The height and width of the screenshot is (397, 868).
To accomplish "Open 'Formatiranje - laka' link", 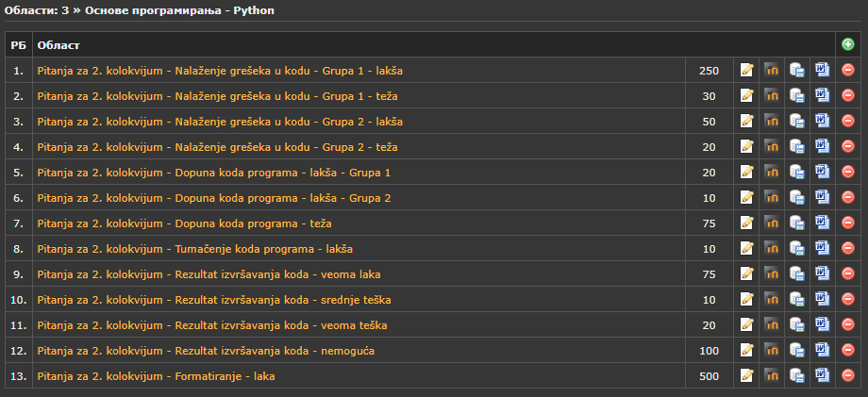I will 156,376.
